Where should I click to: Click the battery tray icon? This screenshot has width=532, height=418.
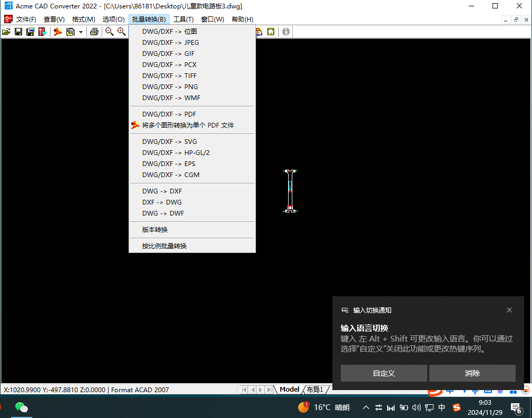pos(404,407)
